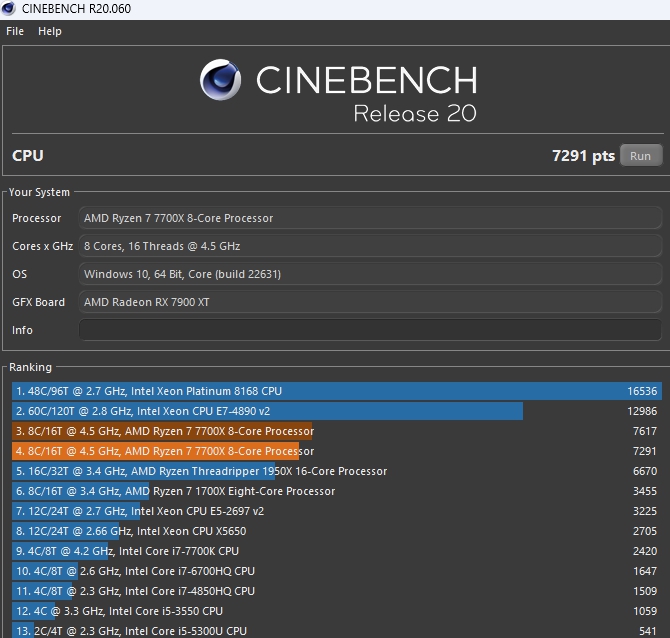Select the Ryzen 7 7700X row scoring 7617

337,431
